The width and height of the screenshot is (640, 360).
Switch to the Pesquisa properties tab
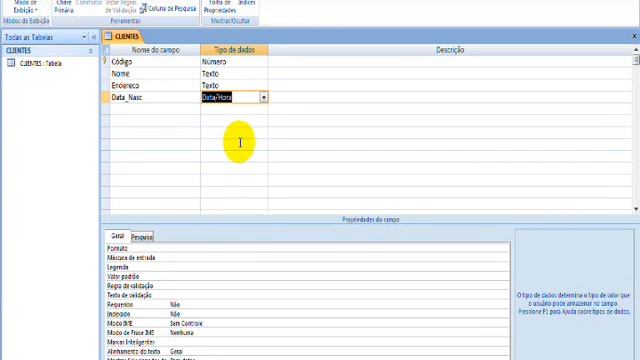tap(142, 237)
